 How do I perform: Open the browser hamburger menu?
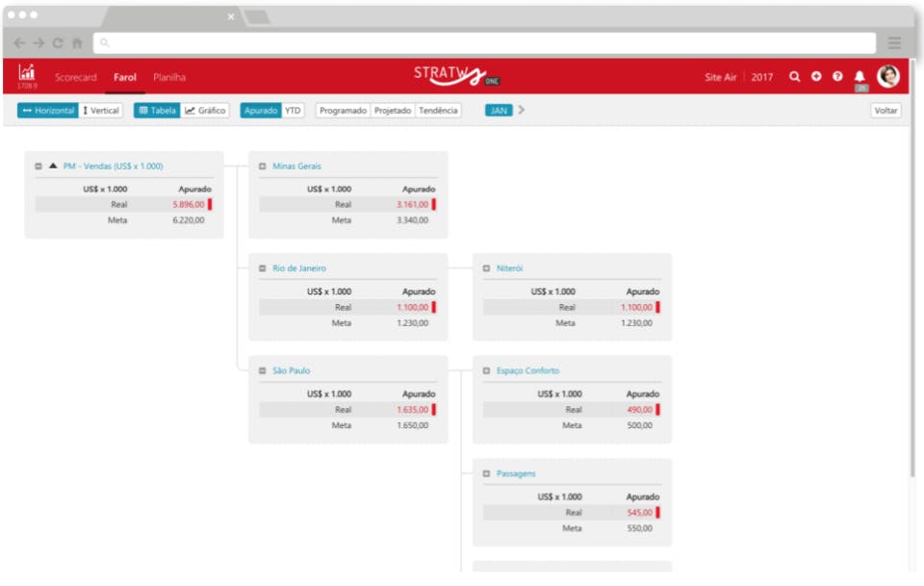[894, 43]
